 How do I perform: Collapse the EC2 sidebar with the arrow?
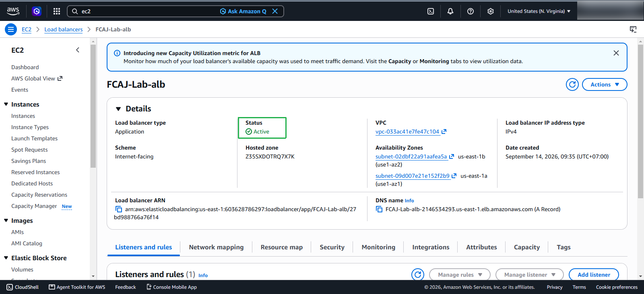(78, 50)
